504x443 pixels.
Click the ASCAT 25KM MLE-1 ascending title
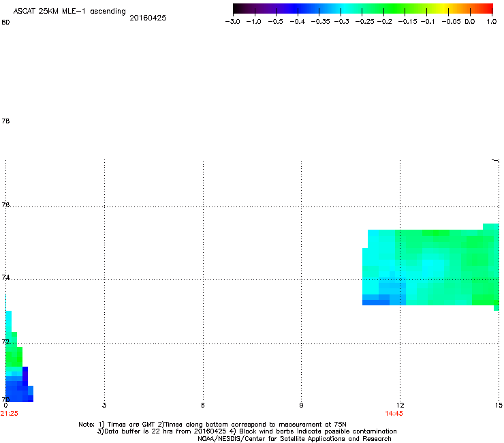[x=69, y=12]
